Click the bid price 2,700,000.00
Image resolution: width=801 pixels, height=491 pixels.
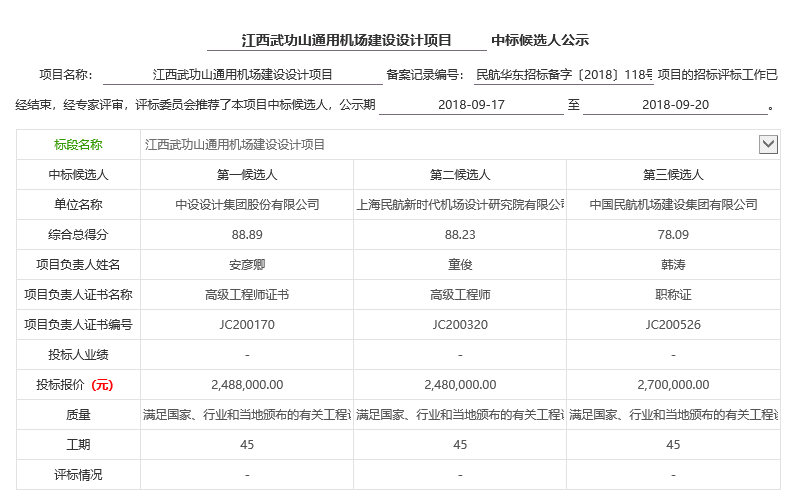tap(673, 385)
